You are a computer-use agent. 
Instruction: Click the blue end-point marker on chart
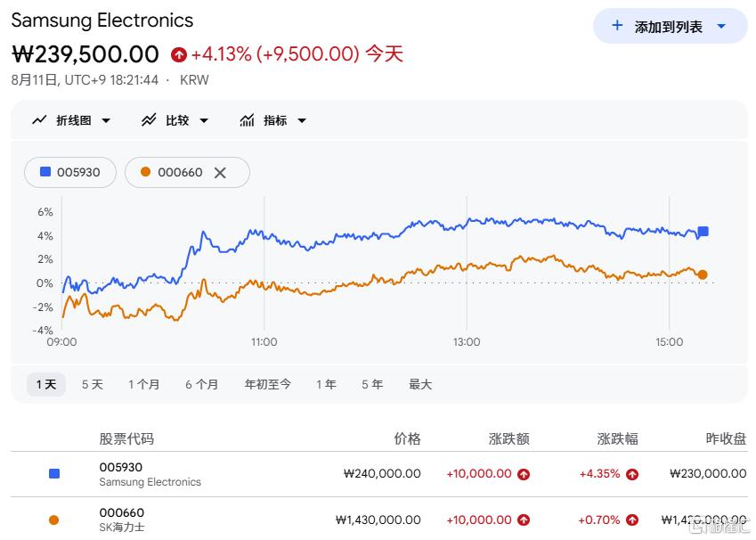[703, 232]
